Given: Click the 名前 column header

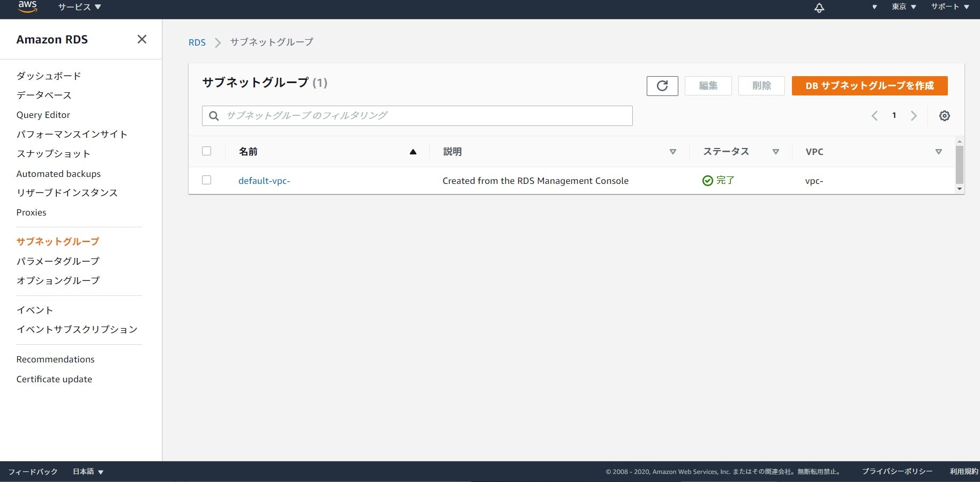Looking at the screenshot, I should (x=248, y=152).
